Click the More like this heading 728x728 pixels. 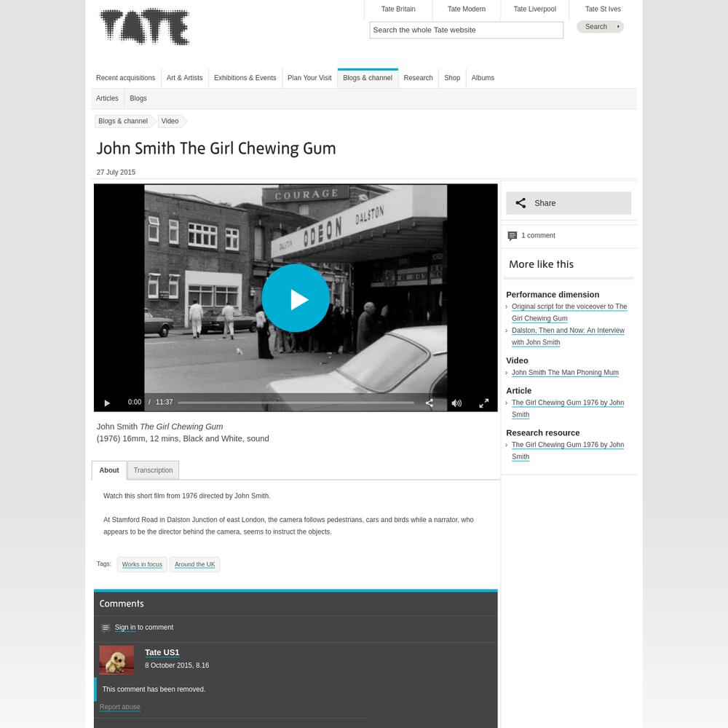tap(541, 264)
